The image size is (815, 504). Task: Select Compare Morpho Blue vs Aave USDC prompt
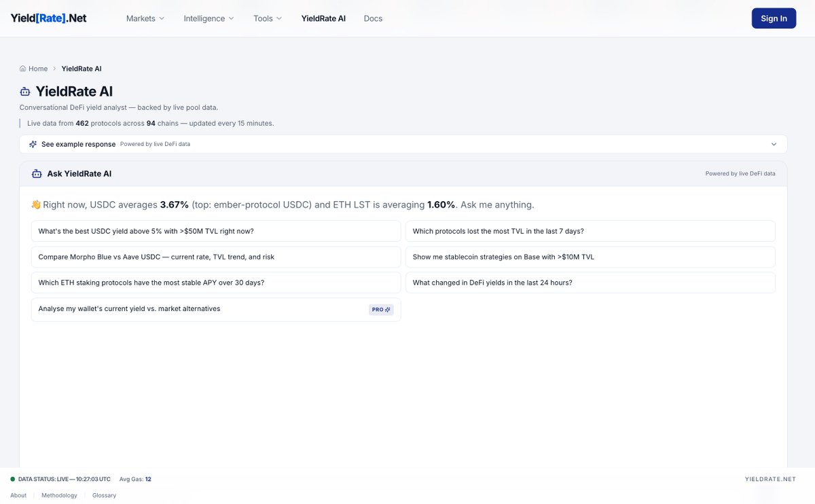coord(216,257)
